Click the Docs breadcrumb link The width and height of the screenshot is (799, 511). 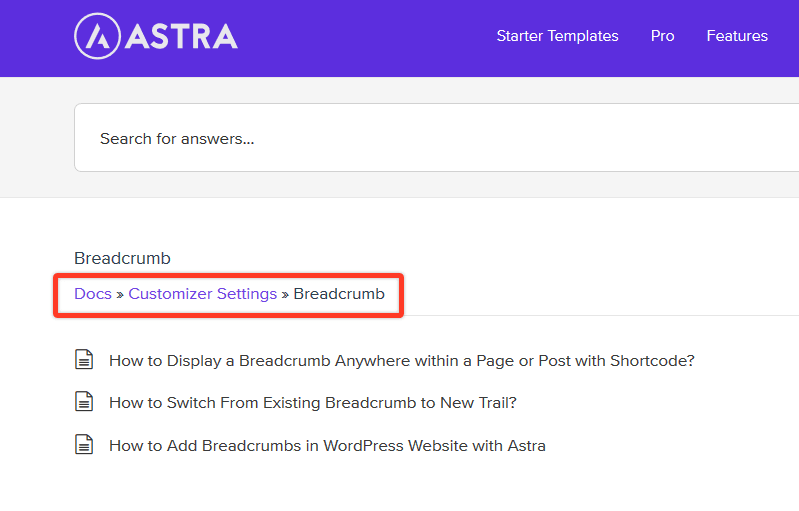click(93, 294)
